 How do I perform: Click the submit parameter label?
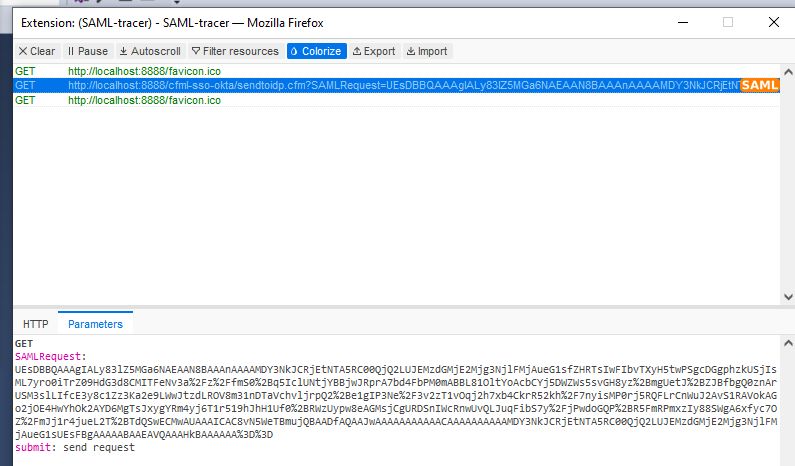click(35, 447)
